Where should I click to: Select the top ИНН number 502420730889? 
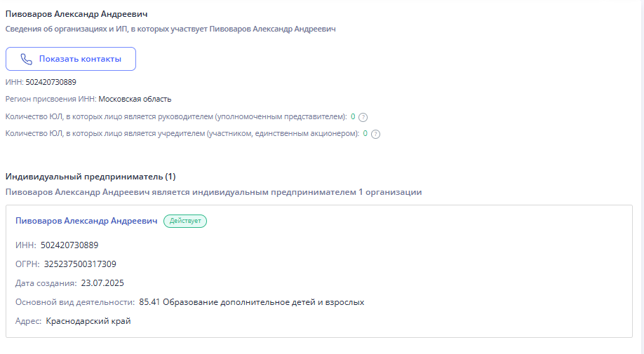pyautogui.click(x=56, y=82)
